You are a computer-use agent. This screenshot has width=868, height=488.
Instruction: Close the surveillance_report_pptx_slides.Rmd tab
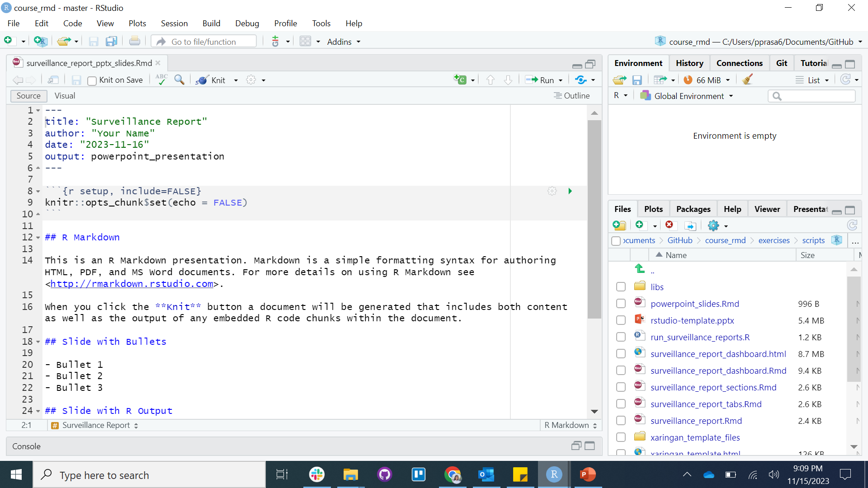point(158,63)
